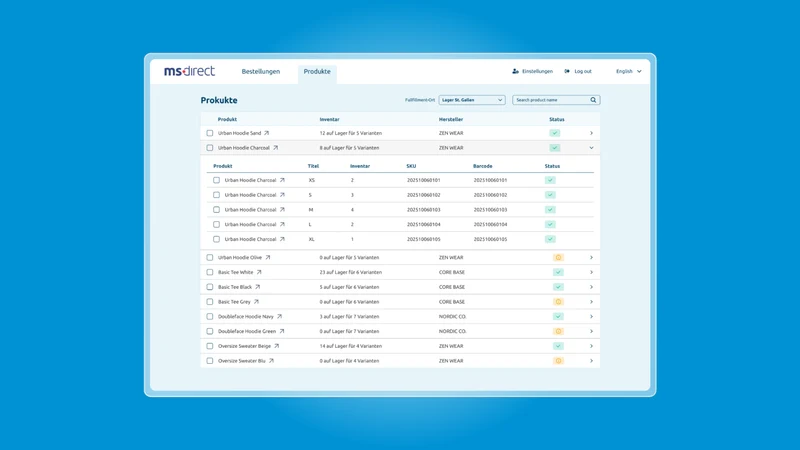Expand the Urban Hoodie Olive row
800x450 pixels.
click(591, 258)
